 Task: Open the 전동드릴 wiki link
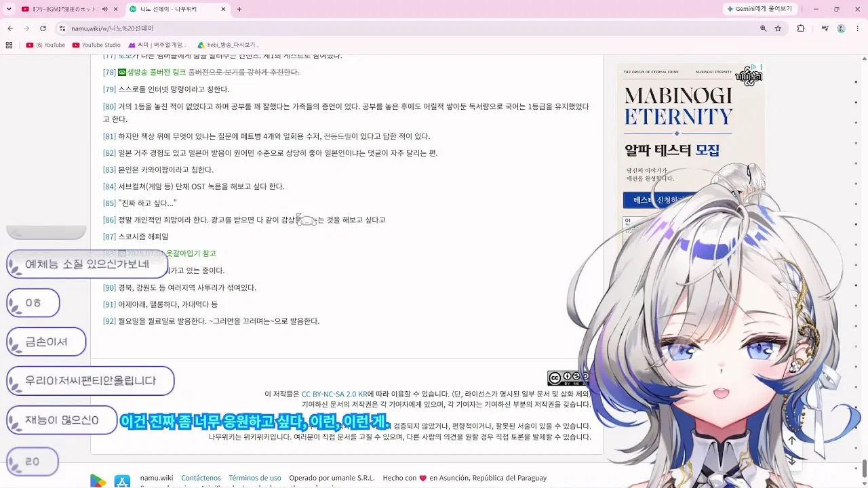pos(337,136)
